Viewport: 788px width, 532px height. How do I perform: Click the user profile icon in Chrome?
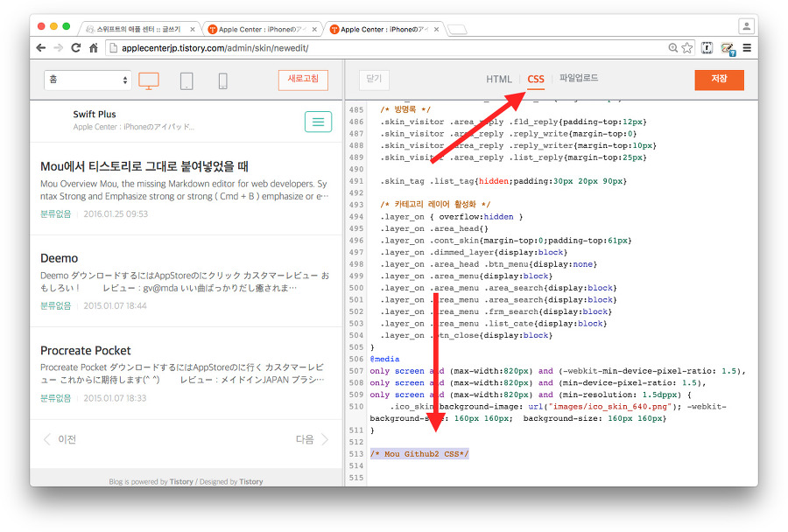[746, 25]
